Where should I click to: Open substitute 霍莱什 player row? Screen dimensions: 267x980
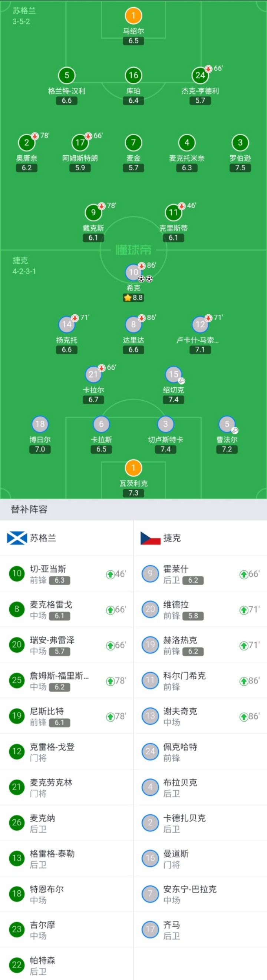point(200,574)
